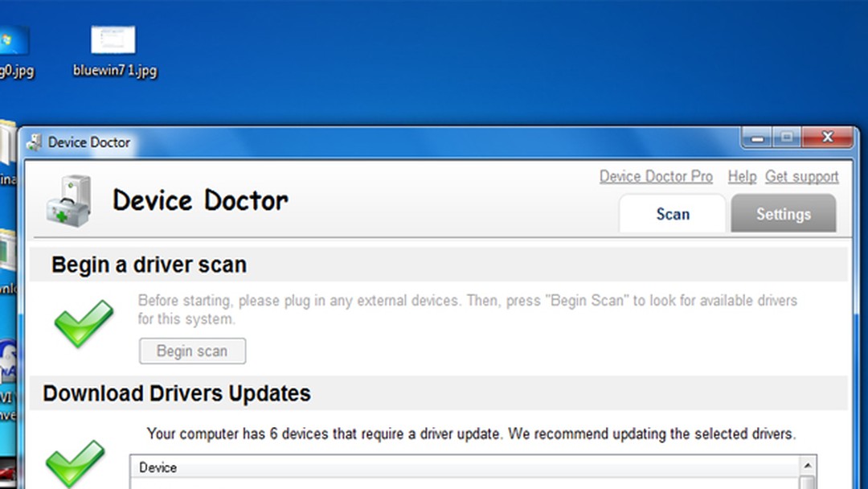The height and width of the screenshot is (489, 868).
Task: Switch to the Scan tab
Action: click(x=672, y=214)
